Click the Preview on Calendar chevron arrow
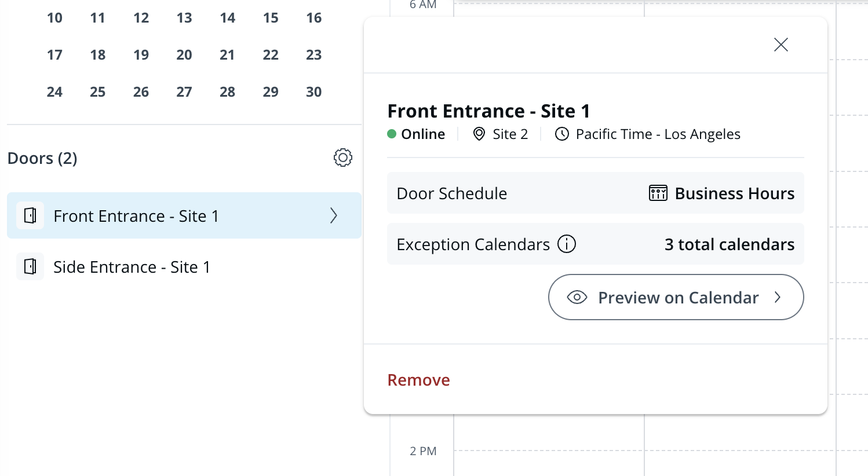868x476 pixels. 778,298
